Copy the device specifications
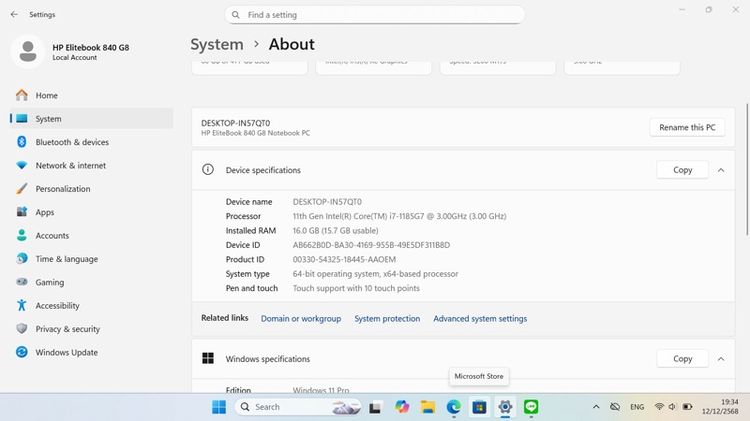 click(x=682, y=170)
